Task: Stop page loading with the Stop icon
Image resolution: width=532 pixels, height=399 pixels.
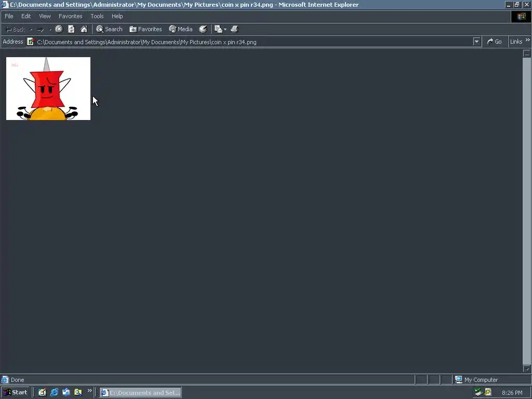Action: (59, 29)
